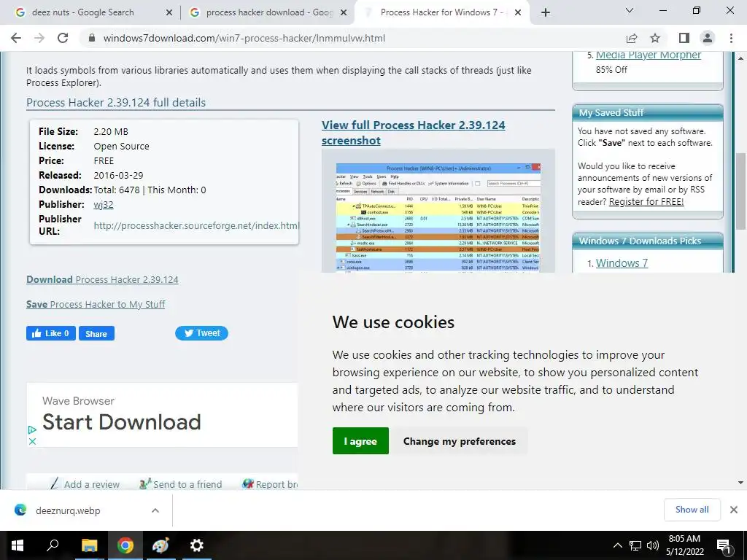Click the Report broken link item
The width and height of the screenshot is (747, 560).
(270, 484)
